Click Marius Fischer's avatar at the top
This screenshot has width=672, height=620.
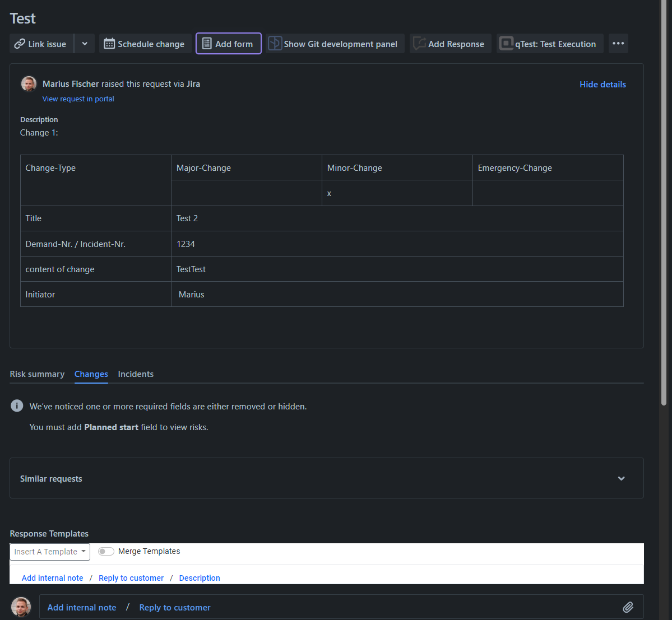tap(29, 83)
